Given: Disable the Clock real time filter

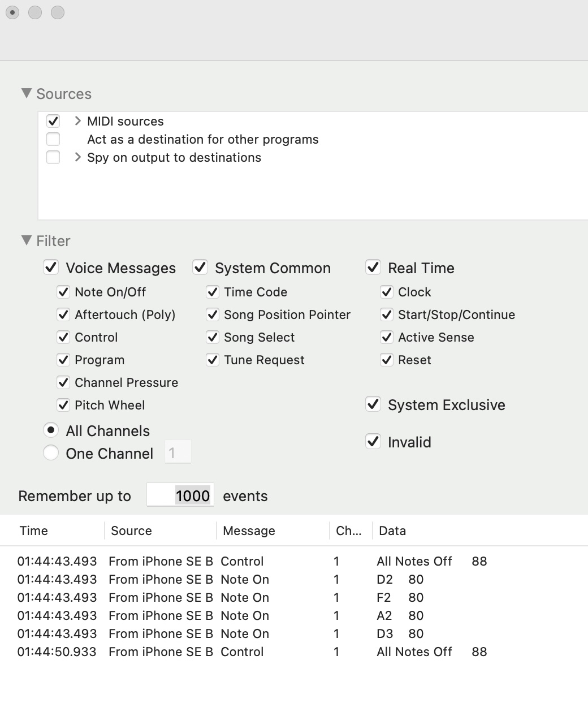Looking at the screenshot, I should pyautogui.click(x=387, y=292).
